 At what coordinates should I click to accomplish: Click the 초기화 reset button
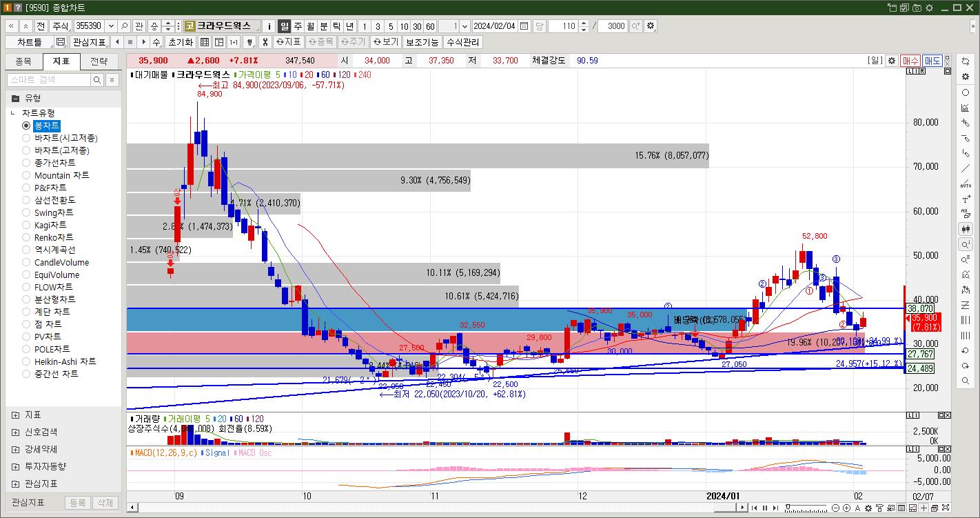pyautogui.click(x=181, y=42)
